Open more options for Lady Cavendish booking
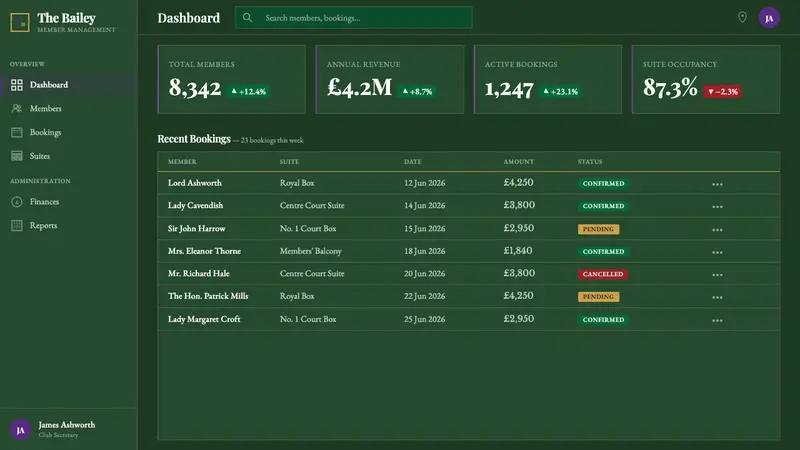Viewport: 800px width, 450px height. tap(717, 207)
